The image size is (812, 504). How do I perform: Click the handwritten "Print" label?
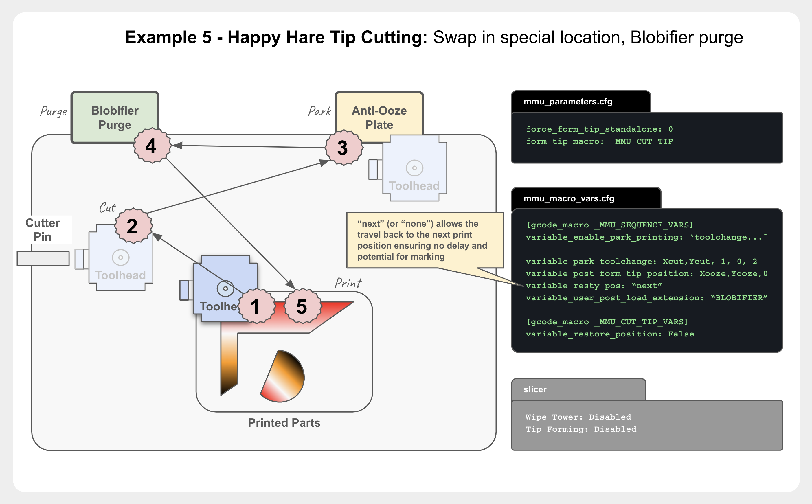coord(348,283)
